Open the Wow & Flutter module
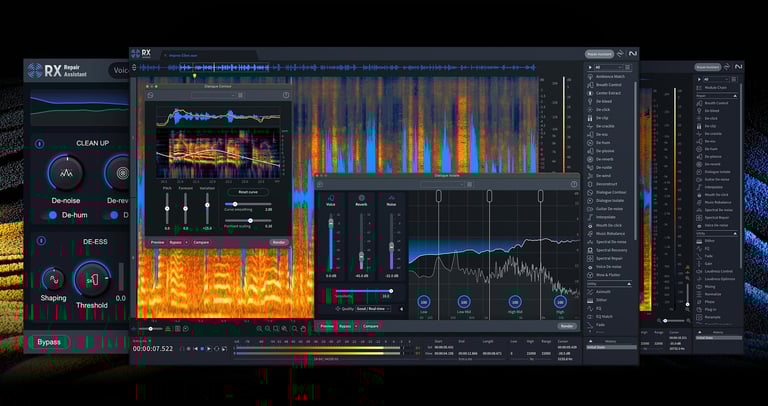The width and height of the screenshot is (768, 406). (x=605, y=275)
